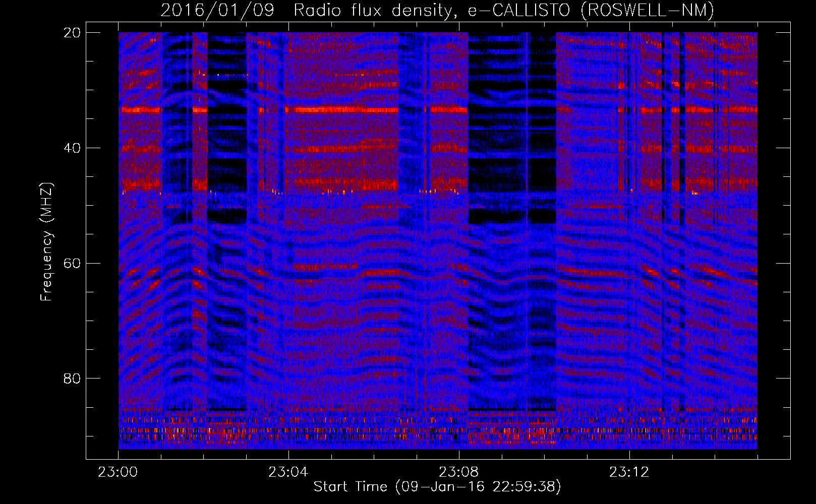Viewport: 816px width, 504px height.
Task: Click the 20 MHz frequency tick label
Action: pos(73,33)
